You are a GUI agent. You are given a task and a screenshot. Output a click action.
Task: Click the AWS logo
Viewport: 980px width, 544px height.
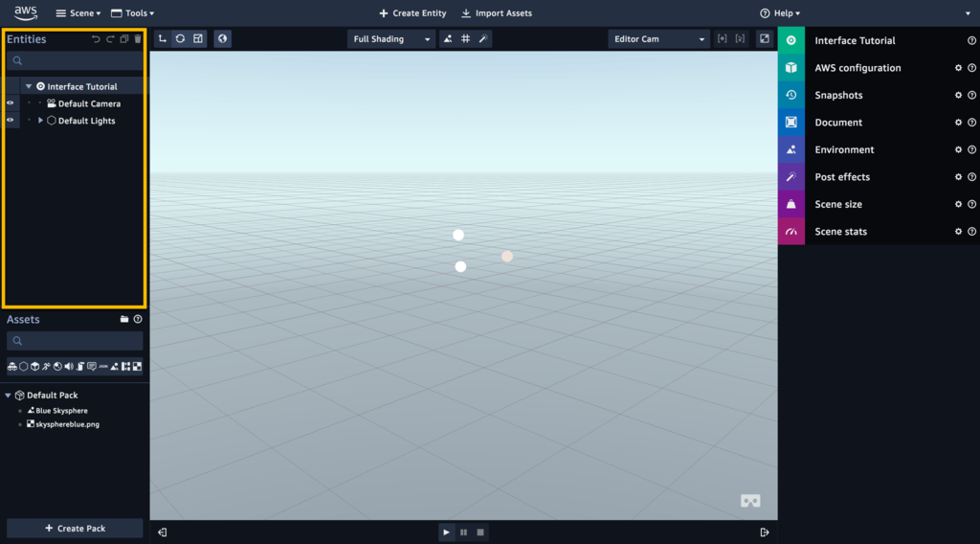tap(26, 13)
